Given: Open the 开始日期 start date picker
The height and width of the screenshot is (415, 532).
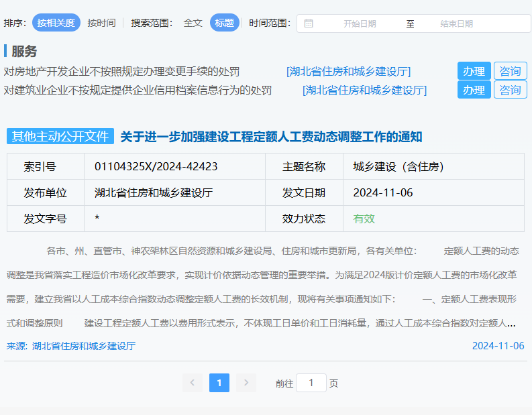Looking at the screenshot, I should tap(360, 23).
